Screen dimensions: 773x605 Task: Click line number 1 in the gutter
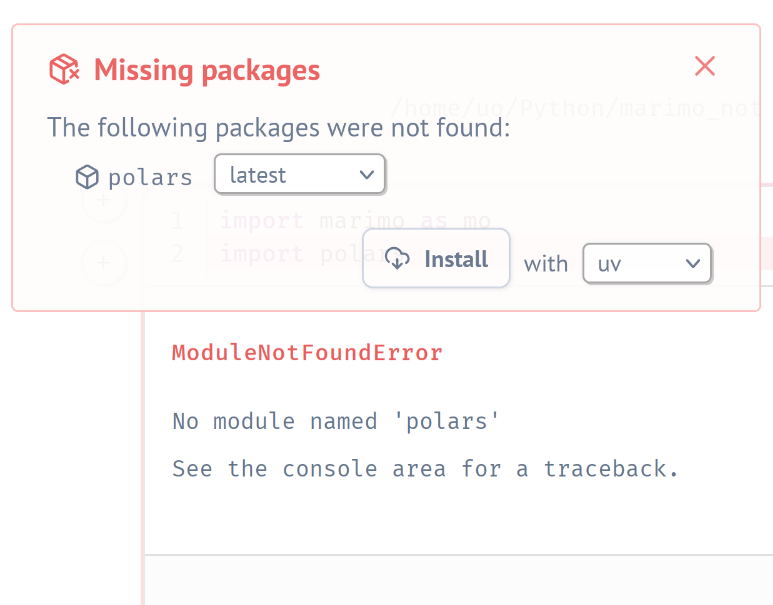pyautogui.click(x=177, y=221)
